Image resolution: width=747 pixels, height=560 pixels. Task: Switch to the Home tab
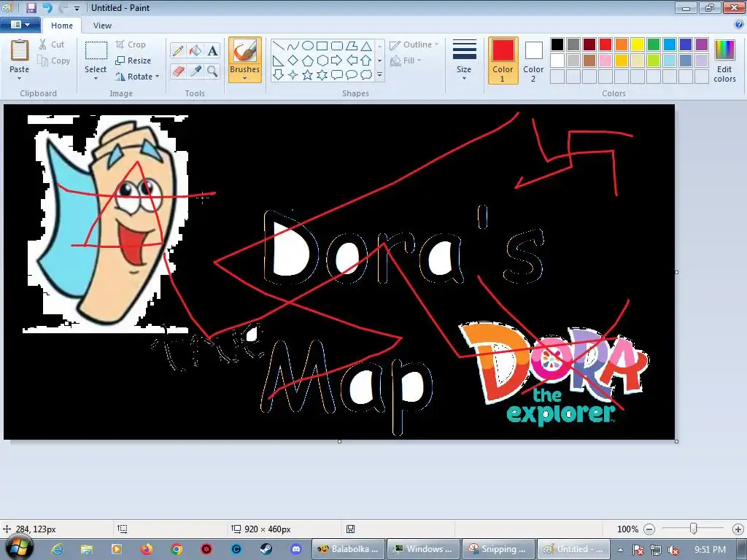[62, 26]
